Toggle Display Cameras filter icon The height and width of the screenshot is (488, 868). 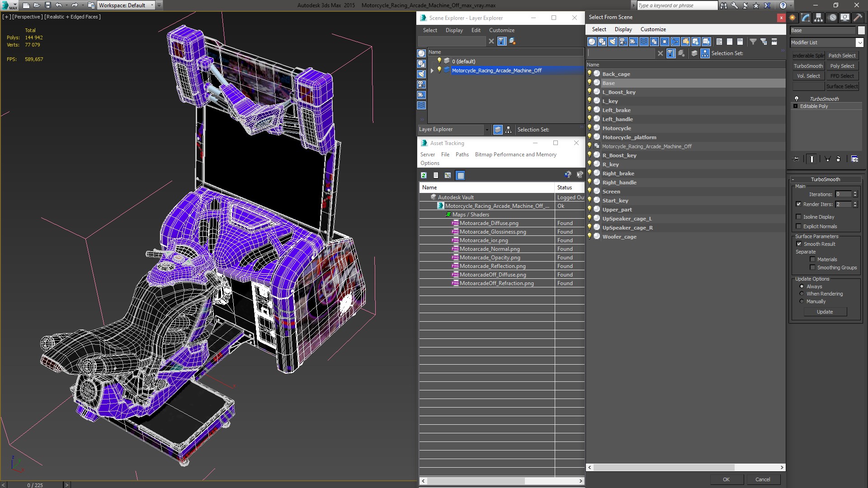tap(623, 42)
